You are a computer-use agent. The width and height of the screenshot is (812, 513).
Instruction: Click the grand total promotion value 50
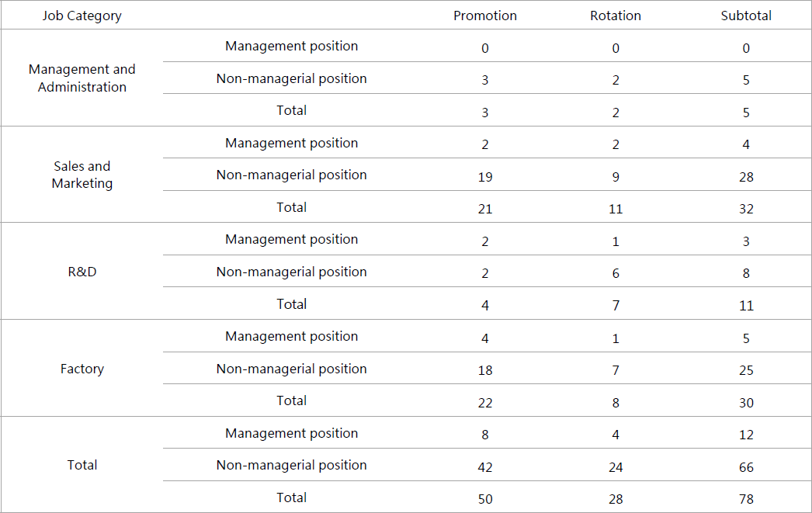coord(485,499)
